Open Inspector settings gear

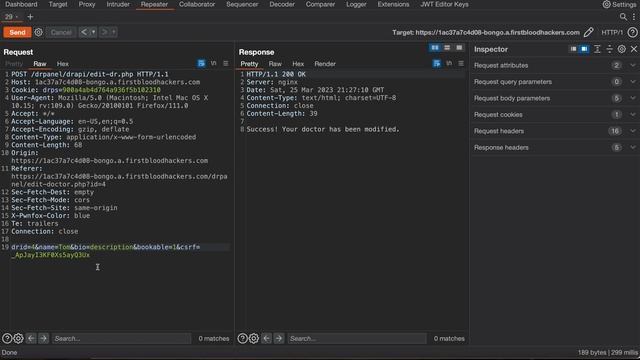(x=622, y=49)
